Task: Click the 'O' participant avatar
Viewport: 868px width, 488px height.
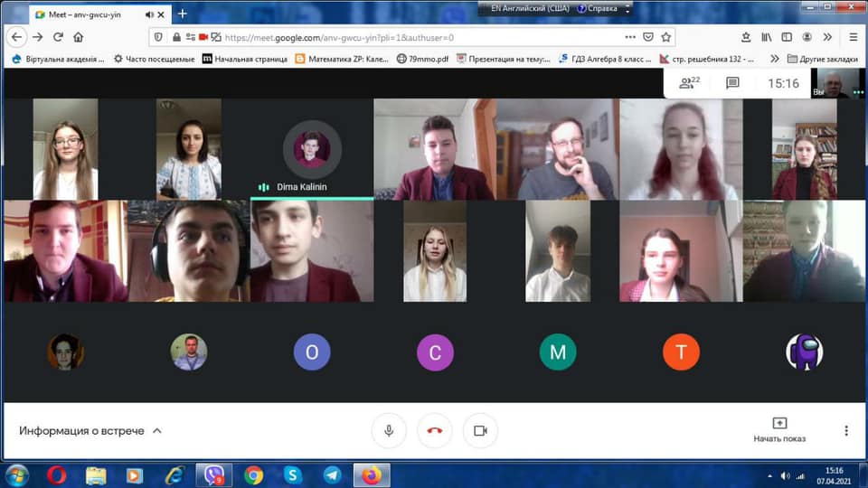Action: click(x=312, y=352)
